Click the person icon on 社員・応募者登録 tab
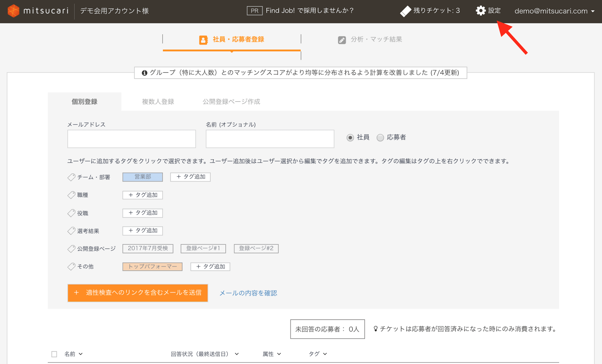602x364 pixels. pos(203,39)
